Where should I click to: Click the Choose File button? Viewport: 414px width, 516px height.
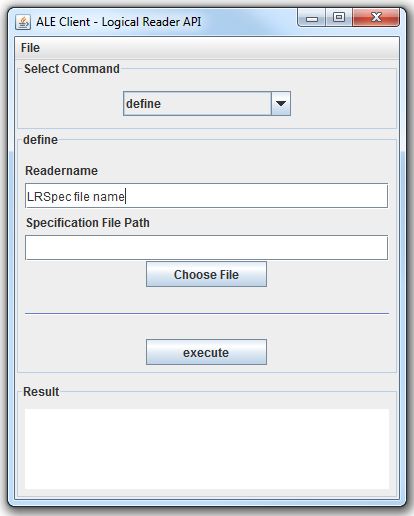206,274
